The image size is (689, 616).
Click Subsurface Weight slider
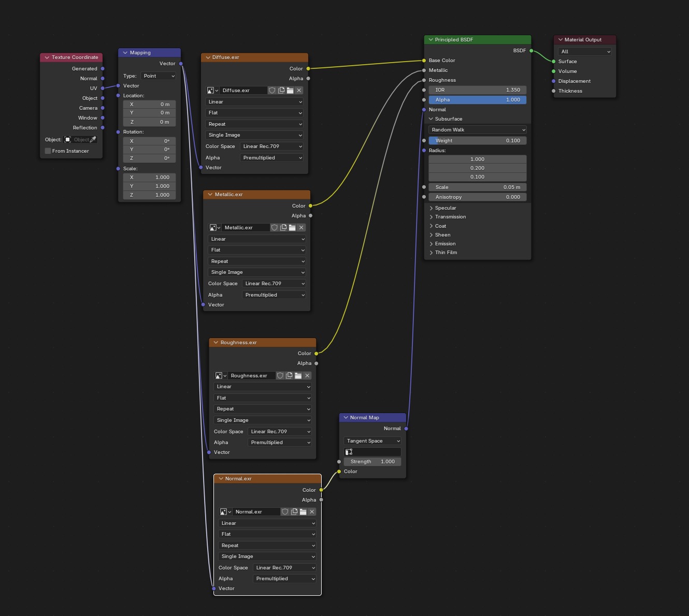tap(478, 141)
